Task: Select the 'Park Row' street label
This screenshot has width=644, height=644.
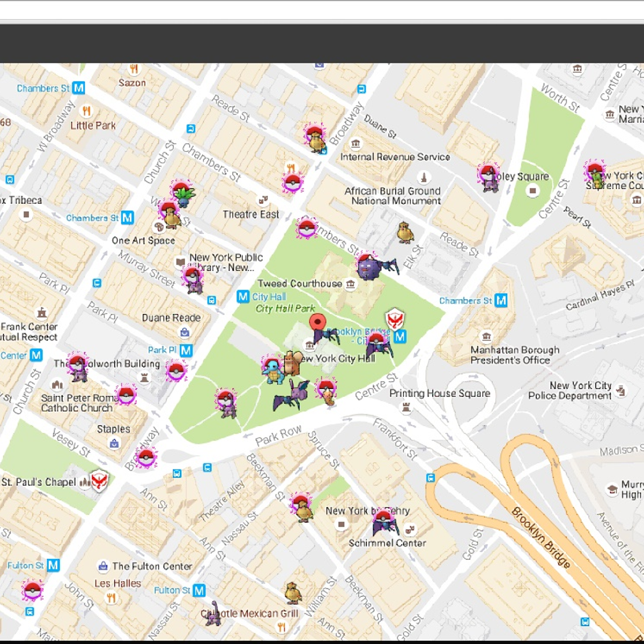Action: tap(279, 436)
